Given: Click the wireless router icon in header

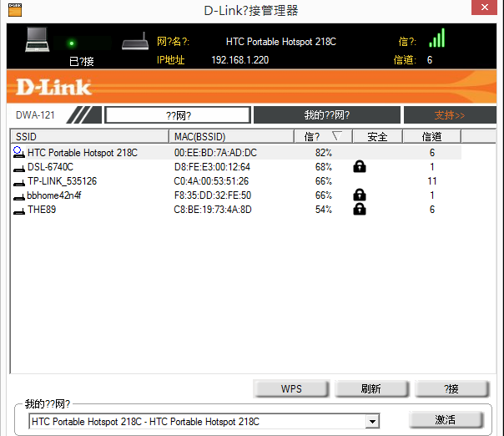Looking at the screenshot, I should (135, 41).
